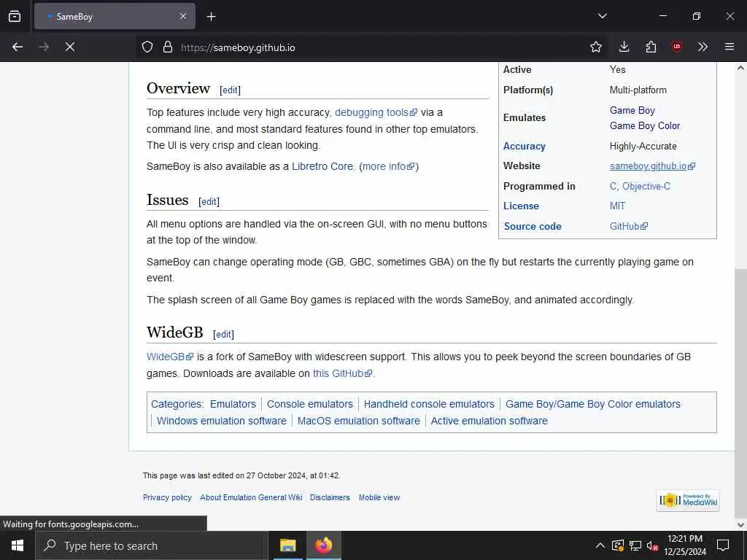Open Game Boy emulates link
Screen dimensions: 747x560
pos(632,111)
